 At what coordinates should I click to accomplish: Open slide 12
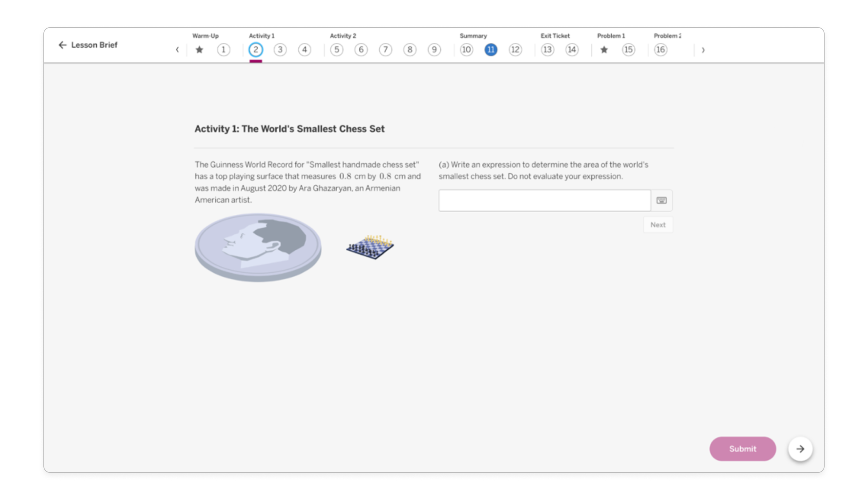tap(515, 50)
